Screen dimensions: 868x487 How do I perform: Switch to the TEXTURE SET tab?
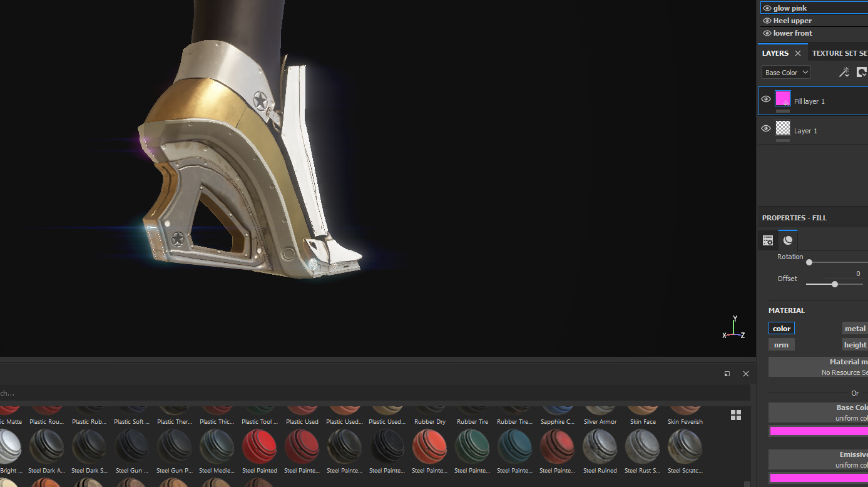tap(839, 53)
